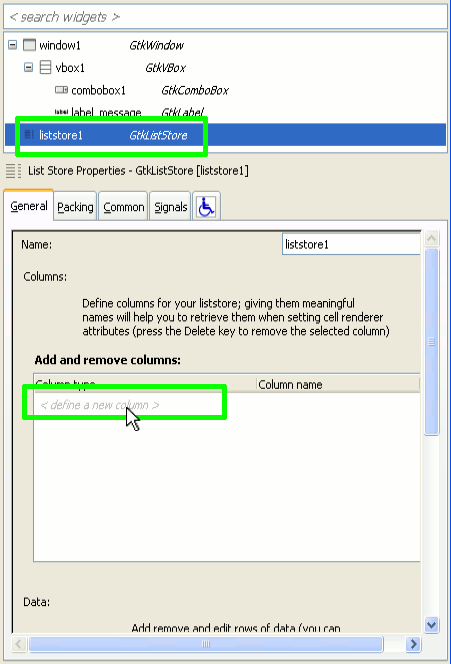The width and height of the screenshot is (451, 664).
Task: Open the Accessibility wheelchair tab
Action: coord(206,207)
